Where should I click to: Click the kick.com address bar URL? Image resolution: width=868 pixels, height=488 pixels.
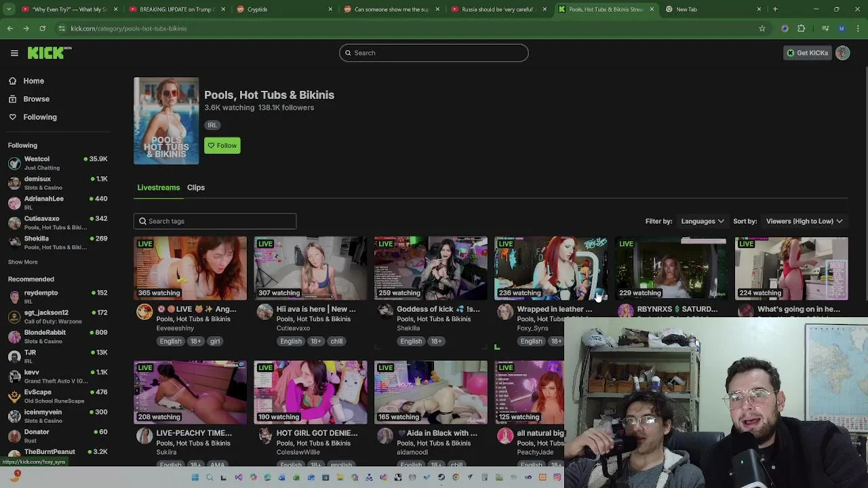click(129, 28)
